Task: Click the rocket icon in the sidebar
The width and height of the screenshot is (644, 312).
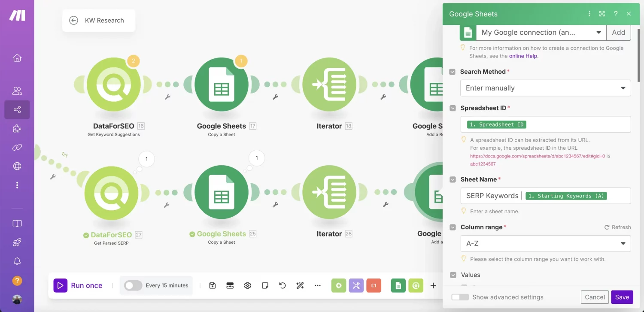Action: pos(17,242)
